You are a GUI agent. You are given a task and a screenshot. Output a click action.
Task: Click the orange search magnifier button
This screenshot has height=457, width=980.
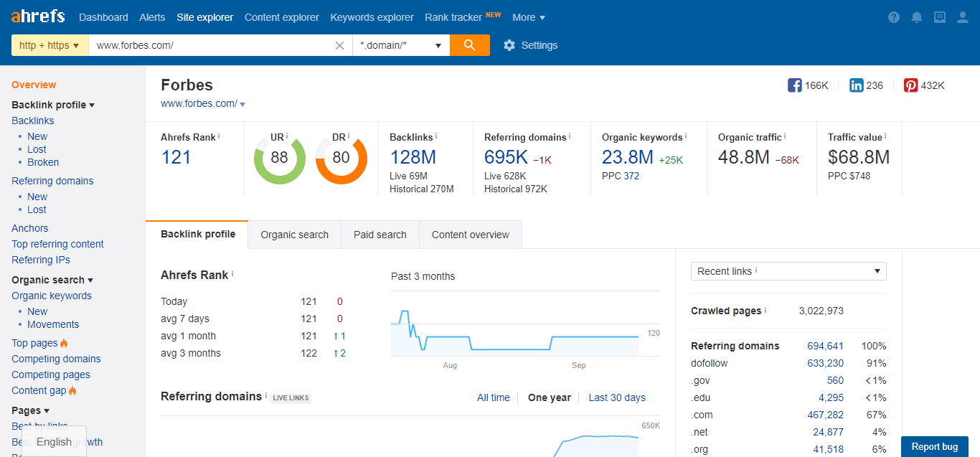470,45
